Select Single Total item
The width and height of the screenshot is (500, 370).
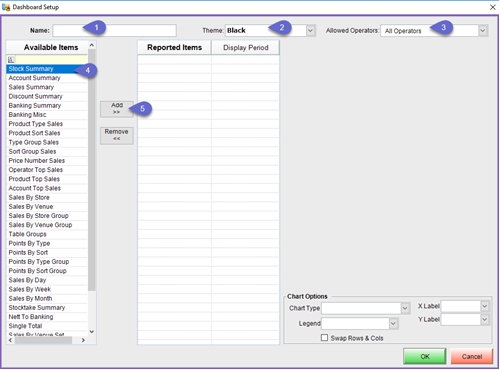47,326
